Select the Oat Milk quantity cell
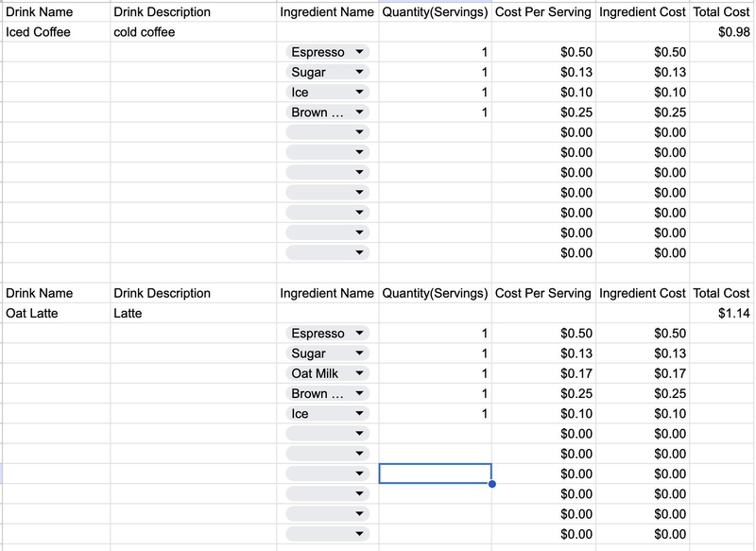 pos(435,373)
